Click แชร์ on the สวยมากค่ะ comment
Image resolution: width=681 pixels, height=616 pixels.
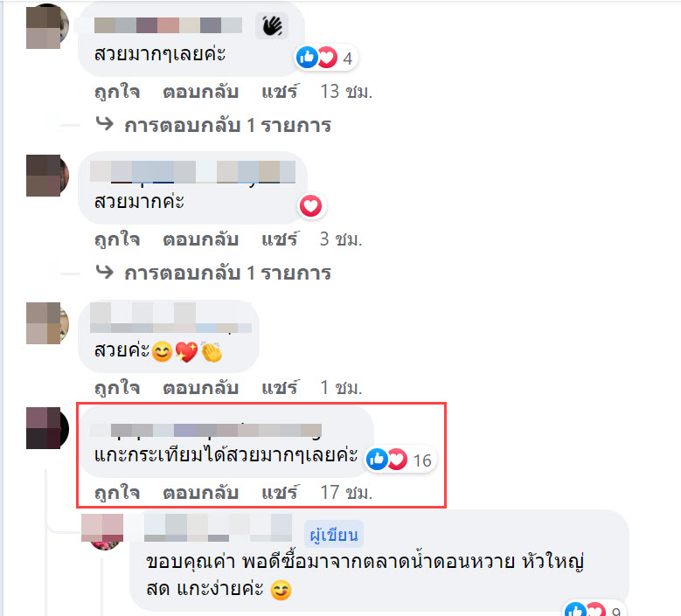click(x=280, y=239)
